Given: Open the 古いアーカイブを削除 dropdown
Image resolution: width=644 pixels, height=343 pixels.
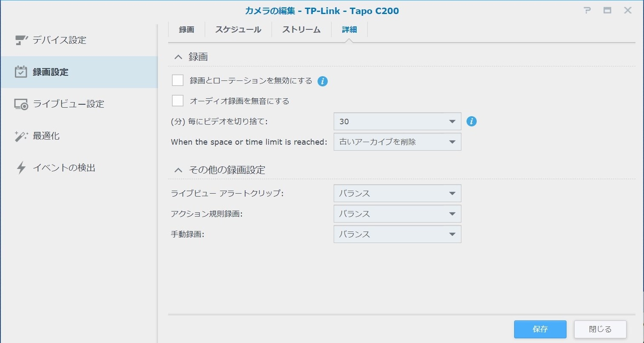Looking at the screenshot, I should click(397, 142).
